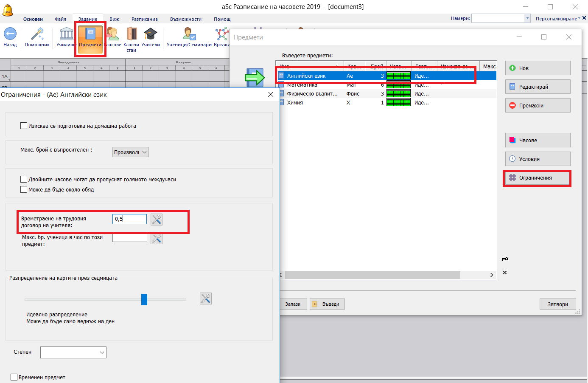
Task: Open the Помощник wizard tool
Action: 37,34
